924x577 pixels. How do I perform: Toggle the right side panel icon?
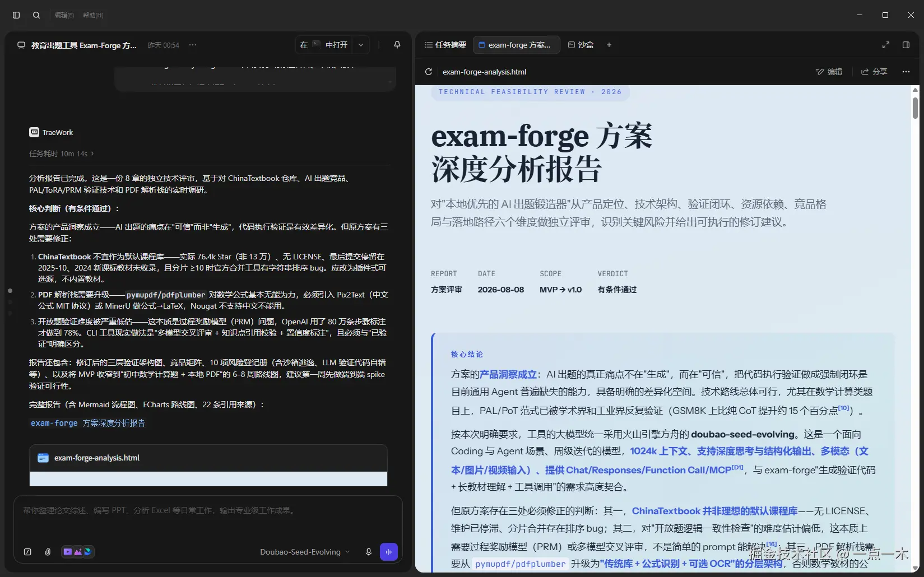point(906,45)
